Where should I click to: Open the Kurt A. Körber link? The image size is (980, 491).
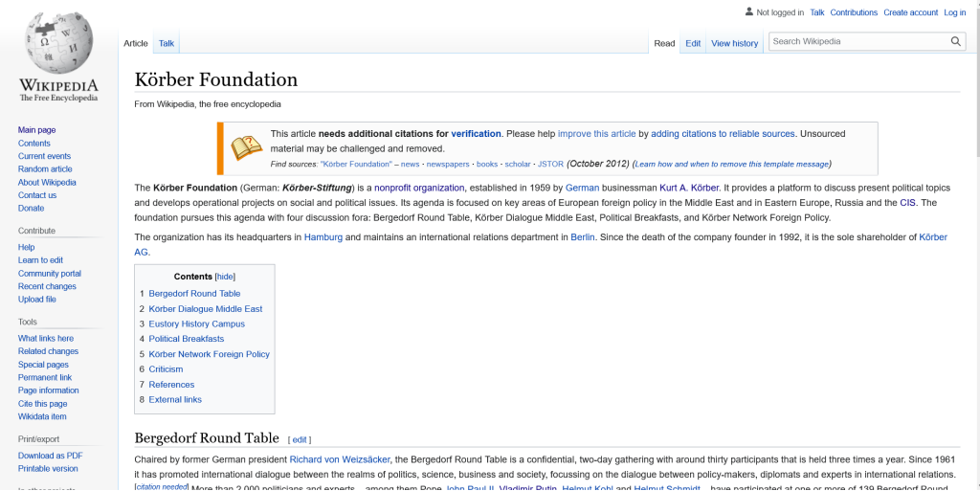pos(689,188)
